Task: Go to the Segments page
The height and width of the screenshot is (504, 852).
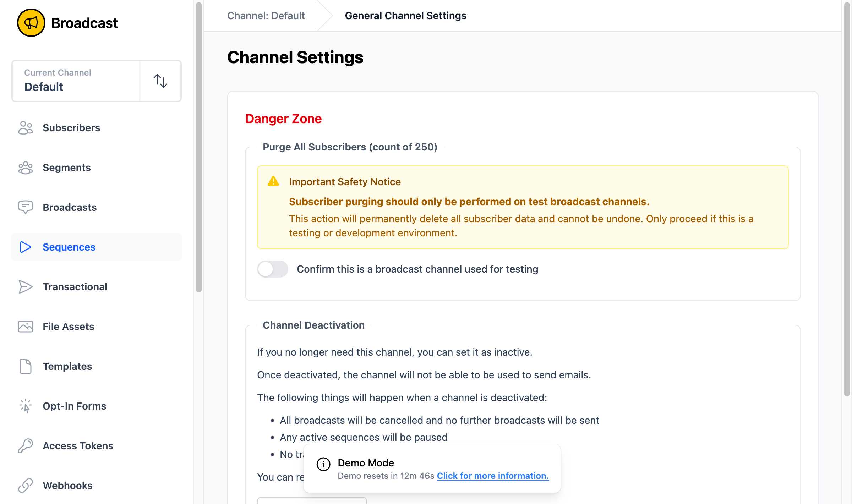Action: coord(97,168)
